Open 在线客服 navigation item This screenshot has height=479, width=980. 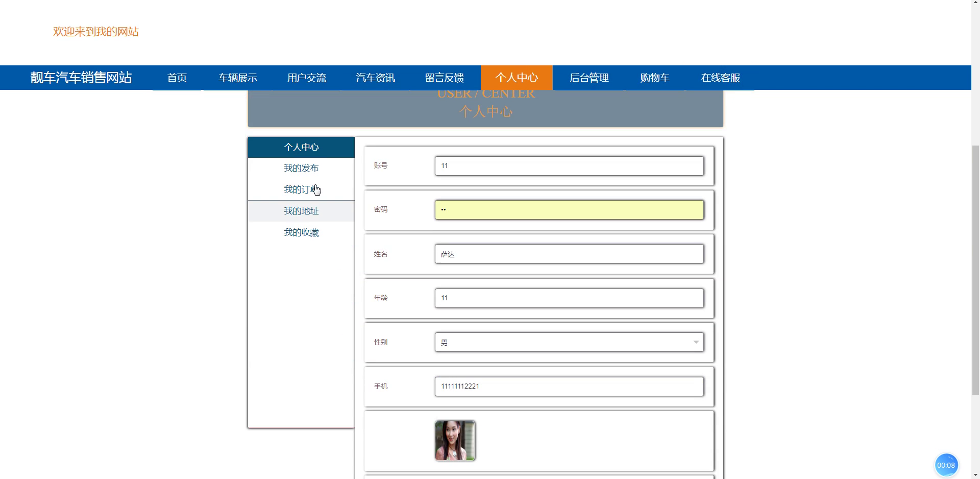point(720,78)
